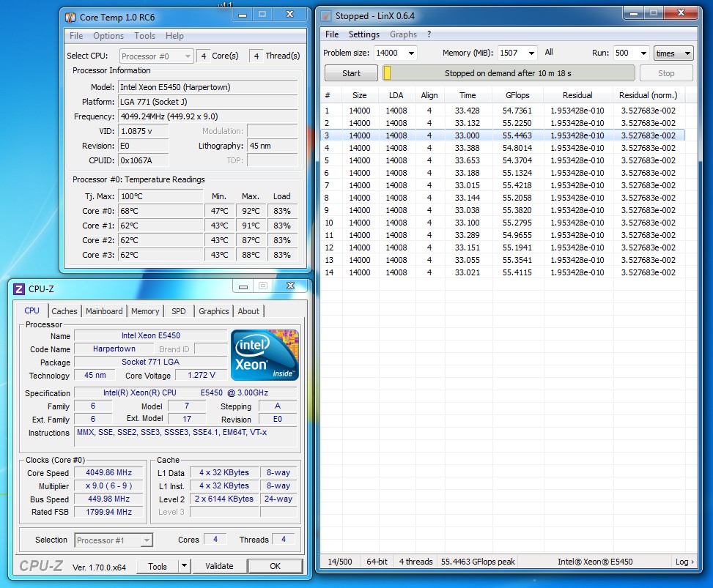Click the Validate button in CPU-Z
Screen dimensions: 713x588
click(x=219, y=566)
